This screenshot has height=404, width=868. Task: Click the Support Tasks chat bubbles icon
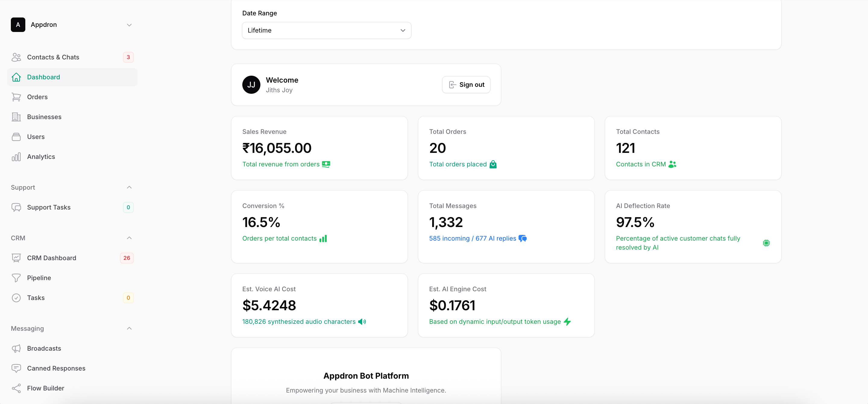point(16,207)
